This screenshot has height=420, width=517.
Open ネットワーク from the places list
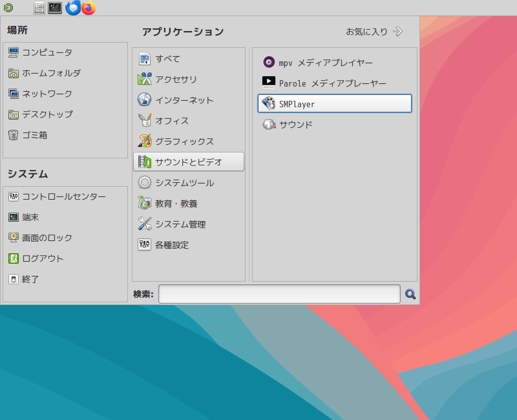click(x=47, y=94)
